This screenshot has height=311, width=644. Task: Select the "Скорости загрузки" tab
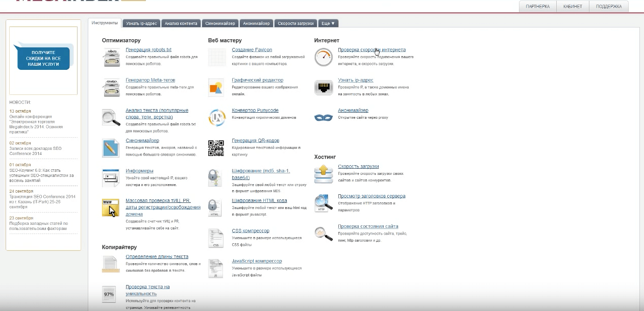pos(295,23)
